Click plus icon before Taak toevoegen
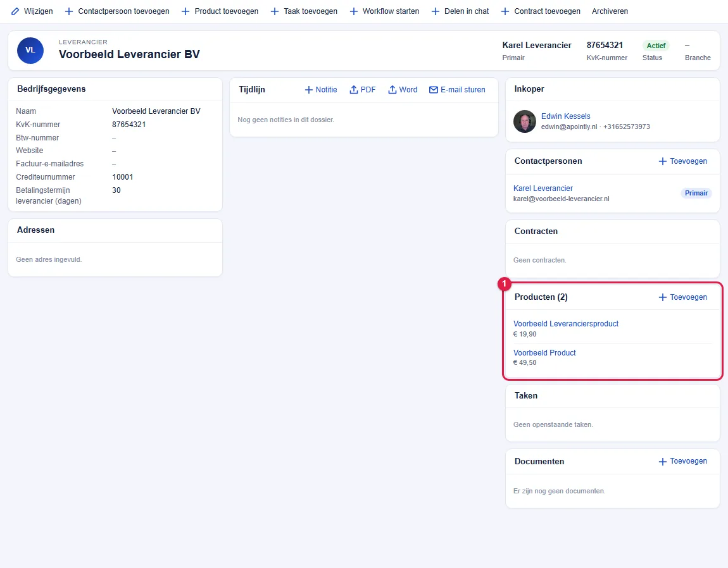This screenshot has height=568, width=728. (x=274, y=11)
